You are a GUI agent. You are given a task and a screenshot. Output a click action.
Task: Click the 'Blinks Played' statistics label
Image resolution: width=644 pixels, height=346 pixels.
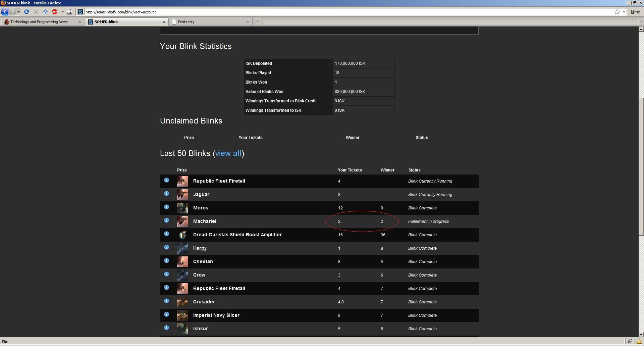click(258, 73)
